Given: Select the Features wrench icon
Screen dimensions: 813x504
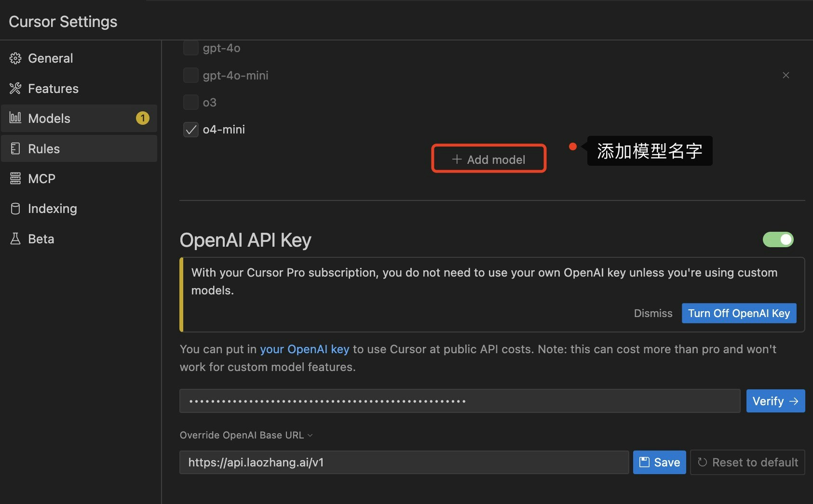Looking at the screenshot, I should point(16,88).
